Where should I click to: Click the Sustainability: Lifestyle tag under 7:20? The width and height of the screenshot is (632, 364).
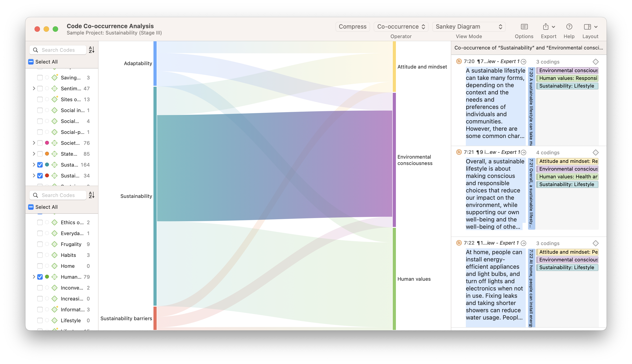[566, 86]
